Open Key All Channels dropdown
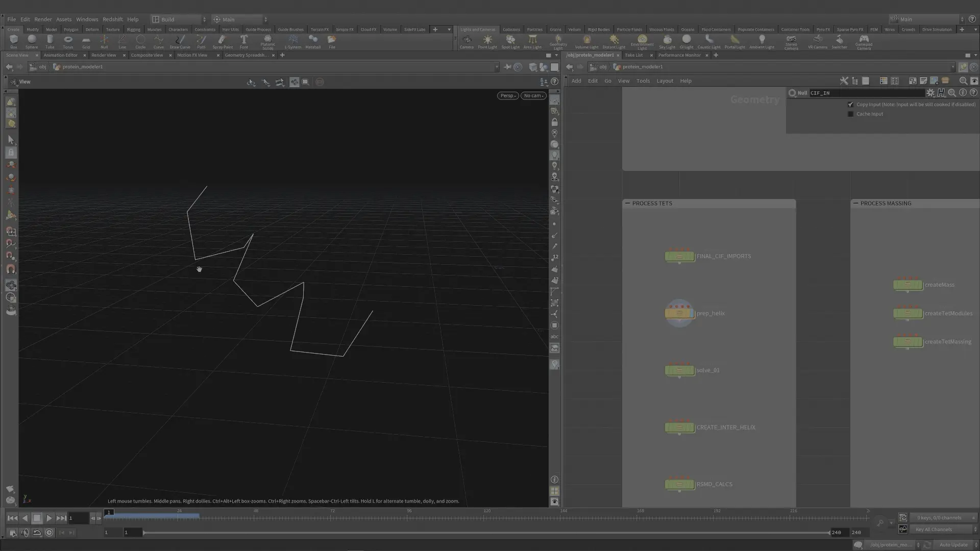Viewport: 980px width, 551px height. (x=943, y=530)
